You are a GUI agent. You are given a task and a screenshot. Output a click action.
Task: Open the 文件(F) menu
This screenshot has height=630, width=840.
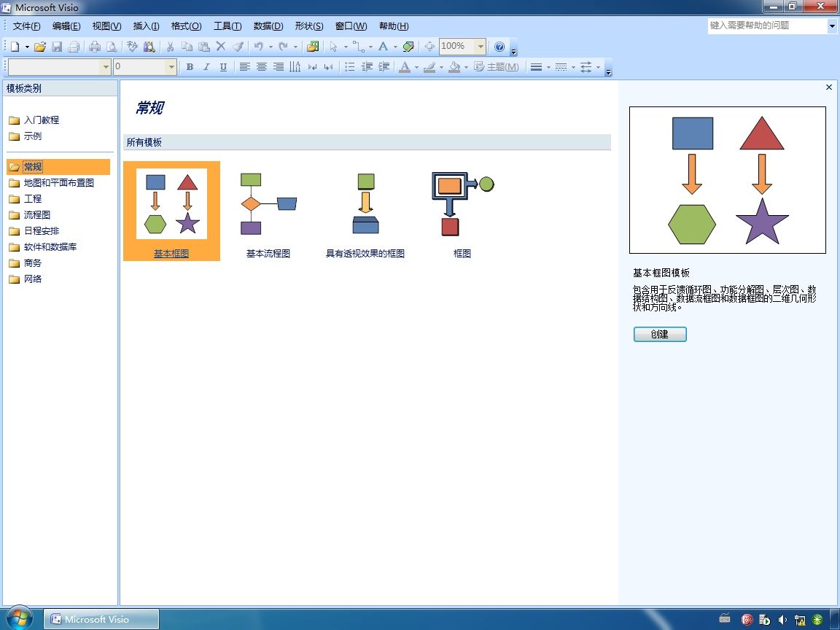26,26
